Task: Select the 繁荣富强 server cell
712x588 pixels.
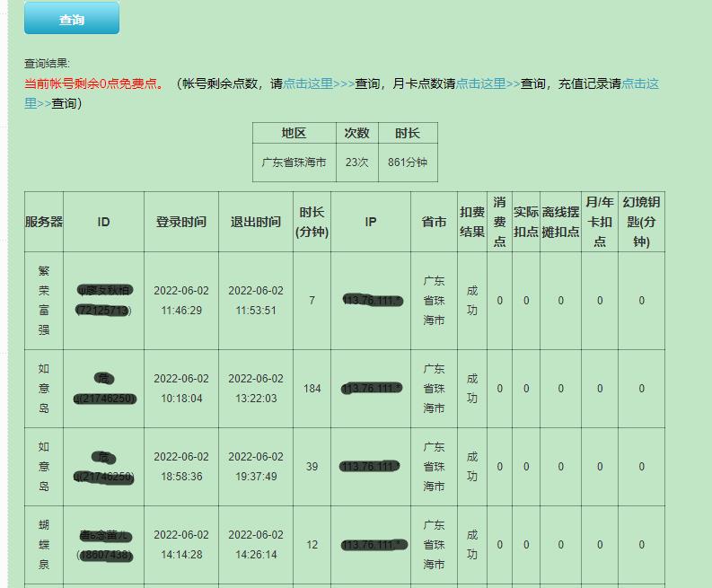Action: [44, 301]
